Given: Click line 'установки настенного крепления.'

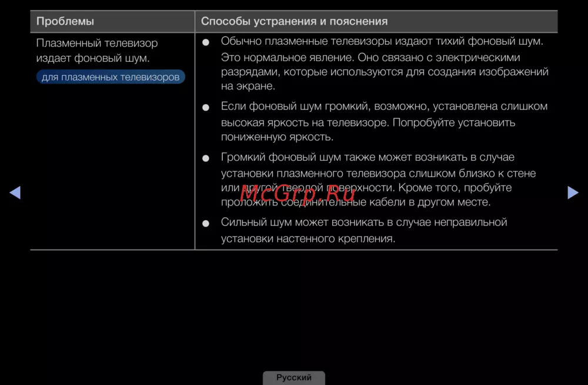Looking at the screenshot, I should pos(308,238).
